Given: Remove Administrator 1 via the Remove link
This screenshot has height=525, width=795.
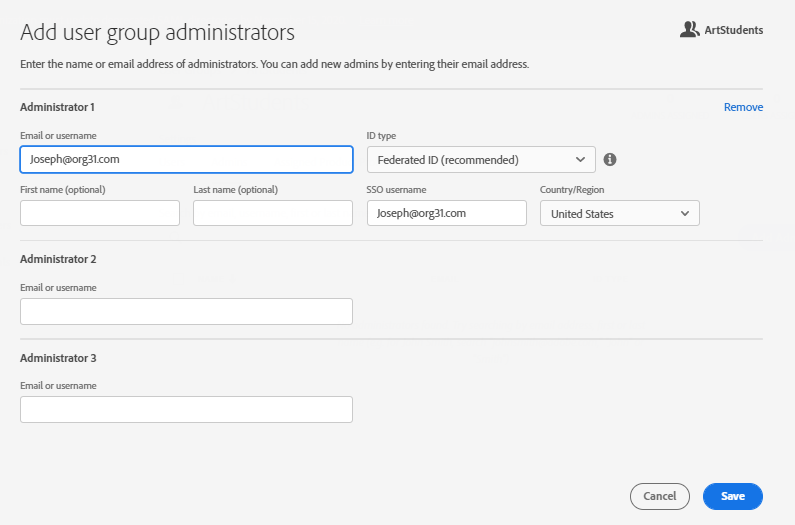Looking at the screenshot, I should [743, 107].
